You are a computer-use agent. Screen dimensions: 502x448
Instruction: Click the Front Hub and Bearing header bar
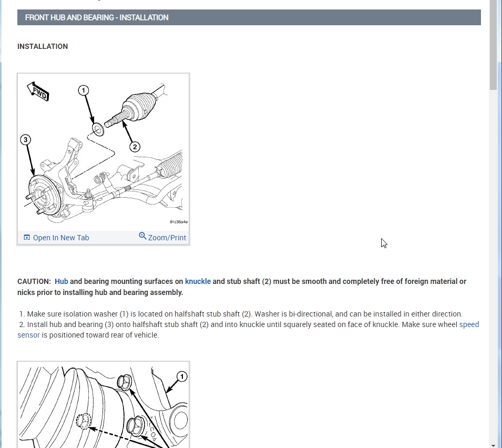click(x=249, y=17)
